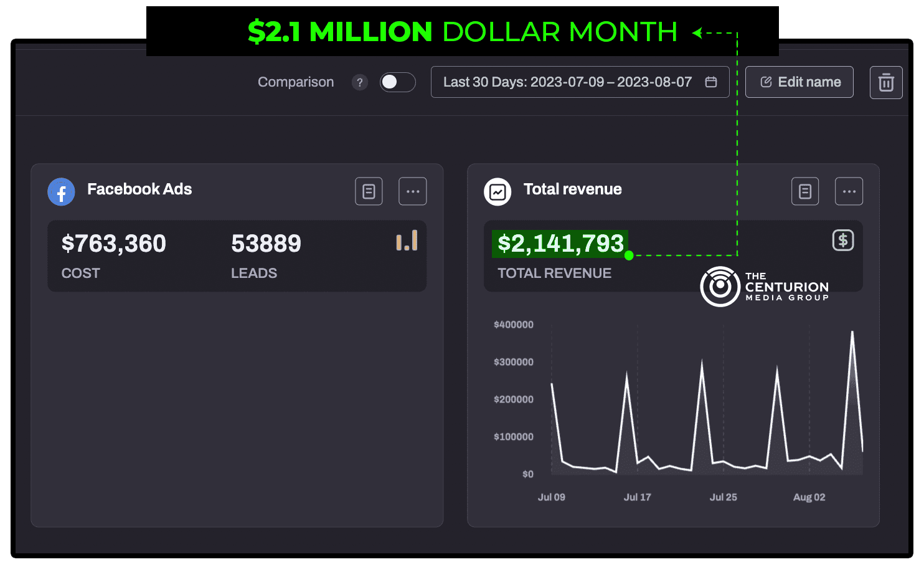Click the TOTAL REVENUE label
924x572 pixels.
click(x=554, y=274)
